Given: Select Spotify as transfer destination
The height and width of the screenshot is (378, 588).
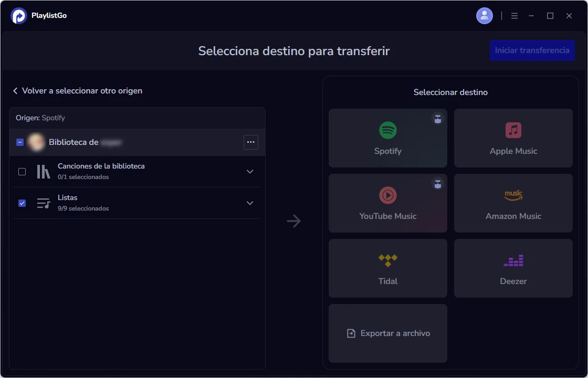Looking at the screenshot, I should tap(387, 138).
